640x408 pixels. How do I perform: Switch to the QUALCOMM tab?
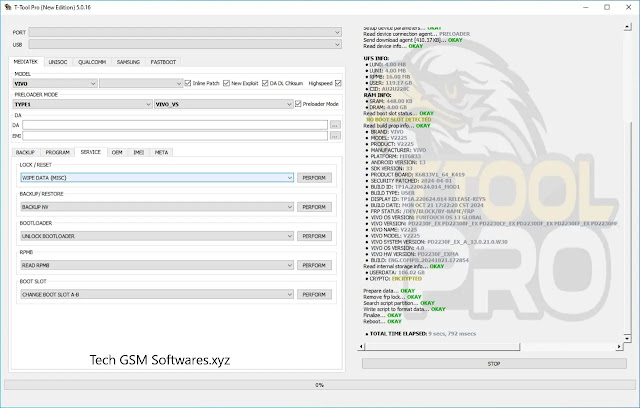click(92, 62)
